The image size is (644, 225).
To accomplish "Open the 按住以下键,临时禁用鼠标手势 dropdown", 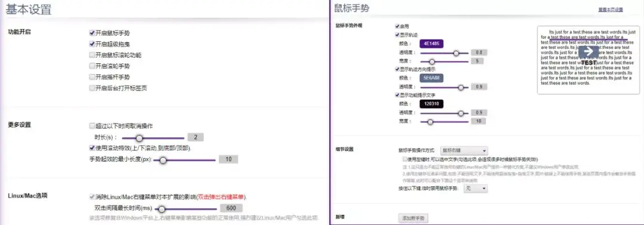I will pyautogui.click(x=475, y=189).
